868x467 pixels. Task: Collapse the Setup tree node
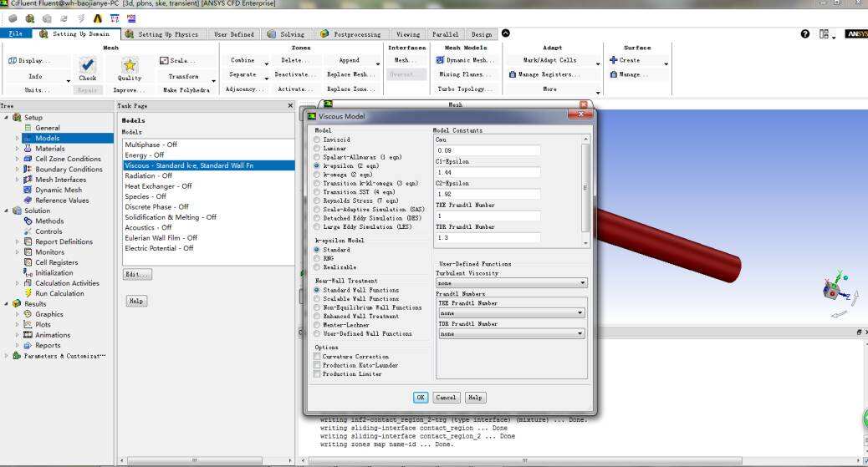(6, 117)
